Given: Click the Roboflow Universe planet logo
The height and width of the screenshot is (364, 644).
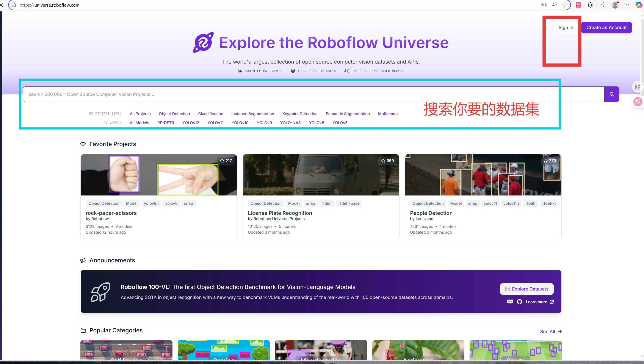Looking at the screenshot, I should pyautogui.click(x=203, y=42).
